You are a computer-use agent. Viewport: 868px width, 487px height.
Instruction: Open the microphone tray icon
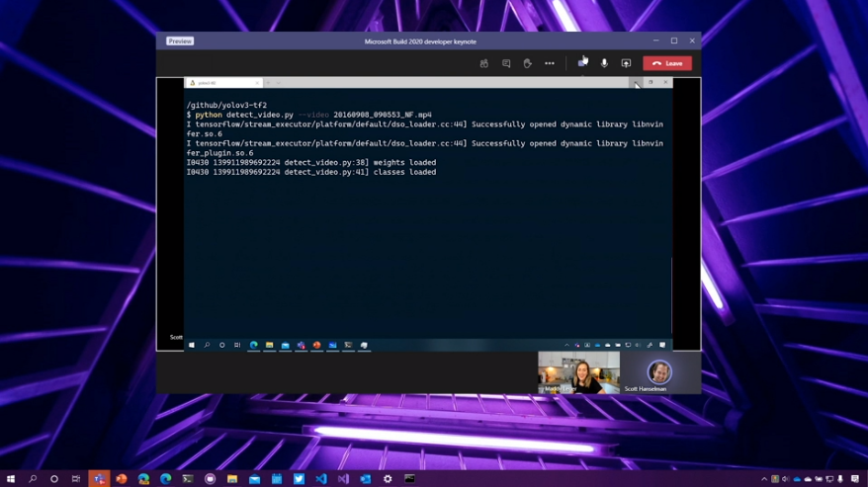click(x=839, y=479)
